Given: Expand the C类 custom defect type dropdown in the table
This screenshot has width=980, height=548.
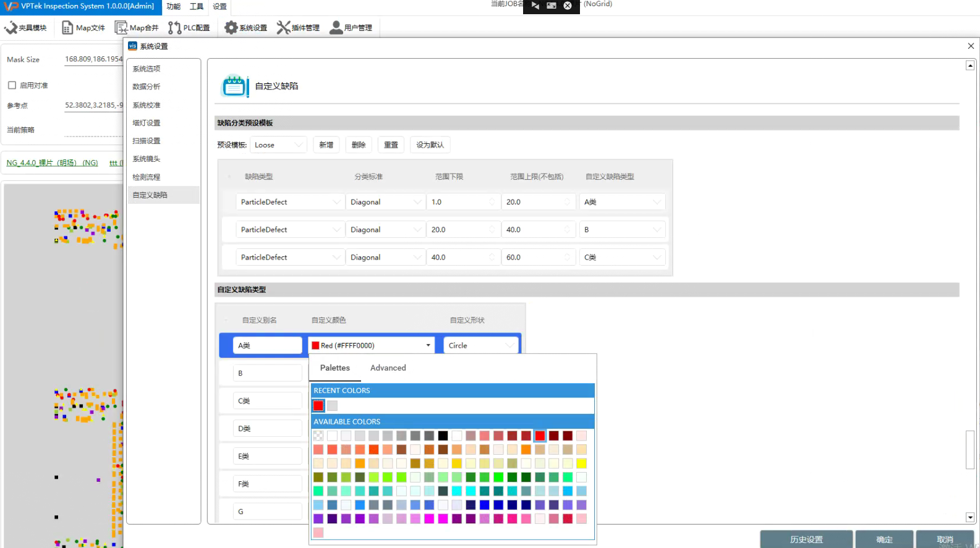Looking at the screenshot, I should point(623,258).
